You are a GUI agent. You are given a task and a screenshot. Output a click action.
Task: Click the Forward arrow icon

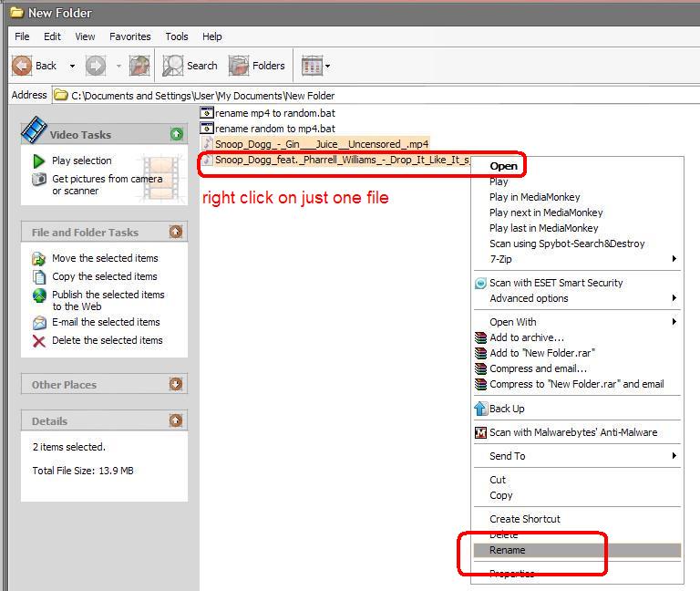pyautogui.click(x=96, y=66)
